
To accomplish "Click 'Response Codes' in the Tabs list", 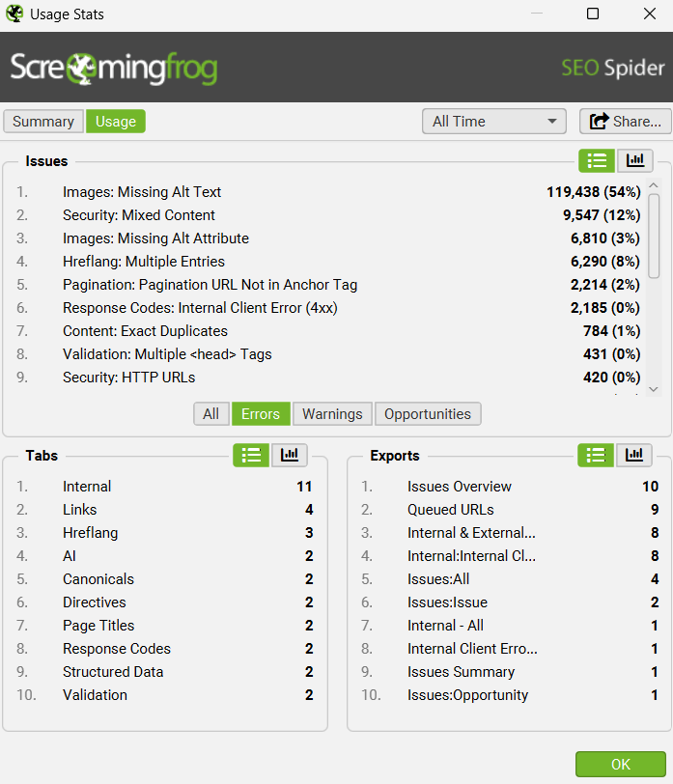I will click(117, 649).
